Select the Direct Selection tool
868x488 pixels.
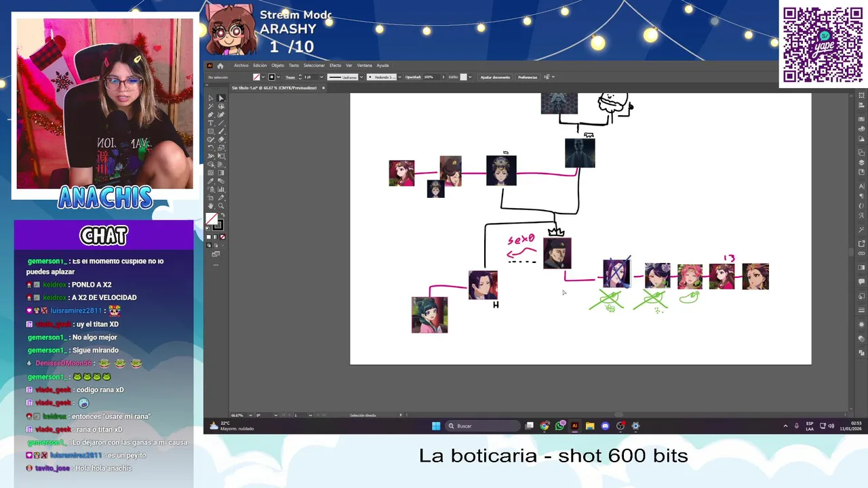click(221, 98)
